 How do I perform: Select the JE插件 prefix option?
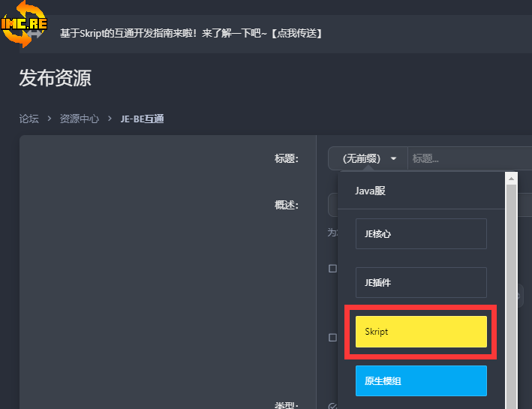pos(421,282)
